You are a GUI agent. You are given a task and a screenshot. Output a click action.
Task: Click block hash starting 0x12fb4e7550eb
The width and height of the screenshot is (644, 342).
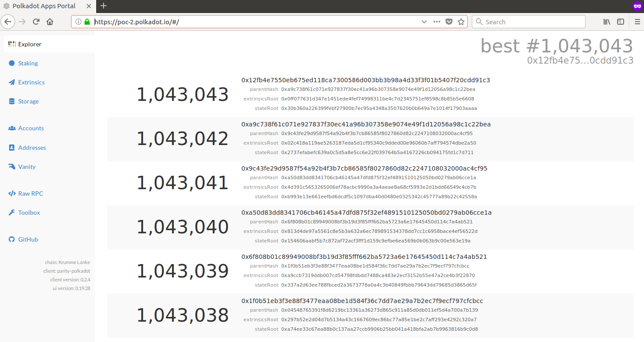(366, 80)
